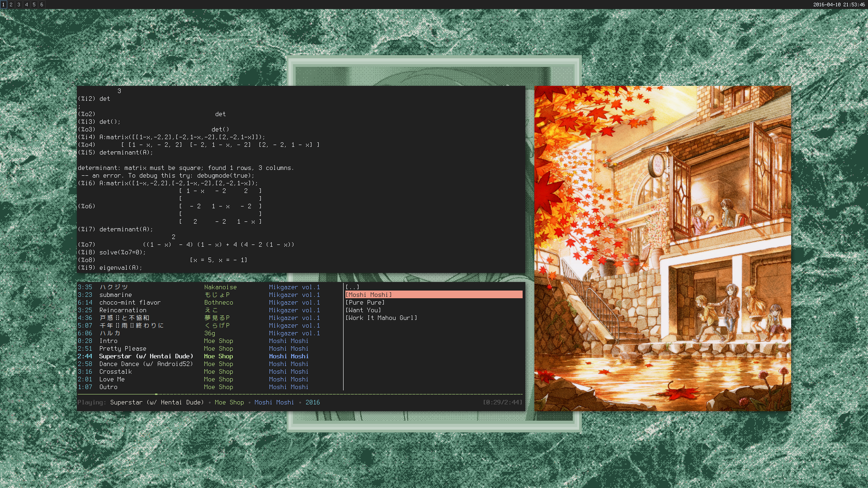Select Dance Dance (w/ Android52) track
Image resolution: width=868 pixels, height=488 pixels.
146,364
